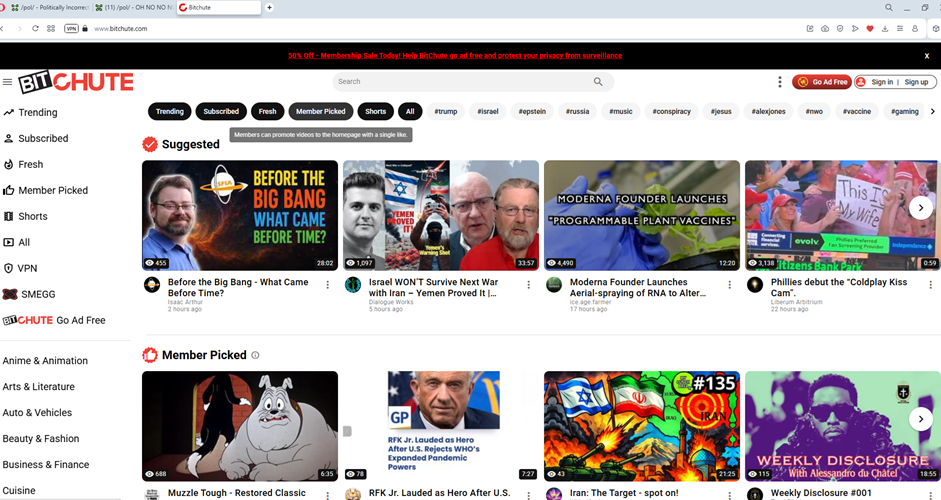The height and width of the screenshot is (500, 941).
Task: Open Iran: The Target #135 thumbnail
Action: (x=642, y=426)
